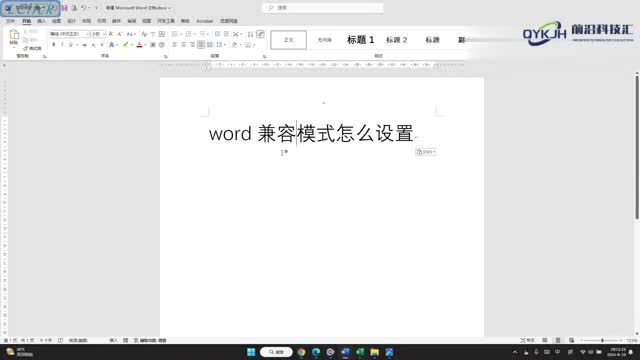The height and width of the screenshot is (360, 640).
Task: Click the Increase Indent icon
Action: [x=226, y=34]
